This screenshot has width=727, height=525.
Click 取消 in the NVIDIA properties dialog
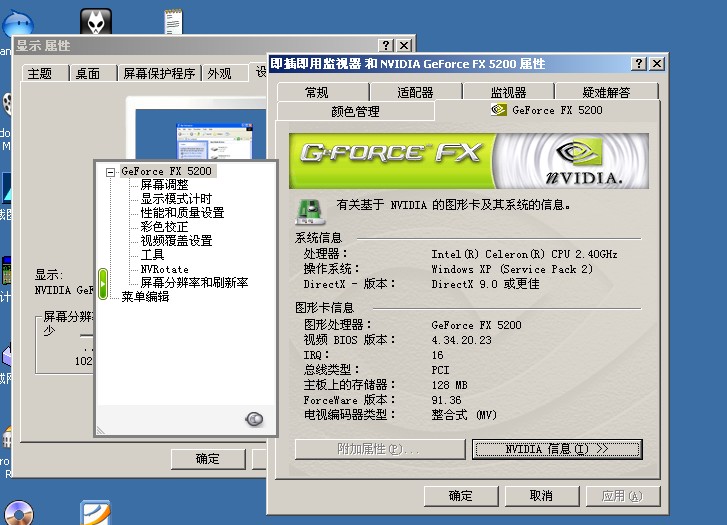click(540, 495)
